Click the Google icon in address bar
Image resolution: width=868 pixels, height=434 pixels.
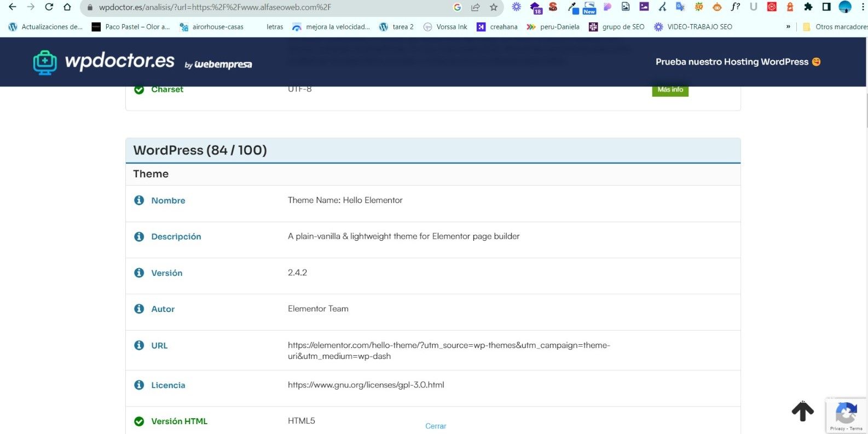tap(458, 7)
